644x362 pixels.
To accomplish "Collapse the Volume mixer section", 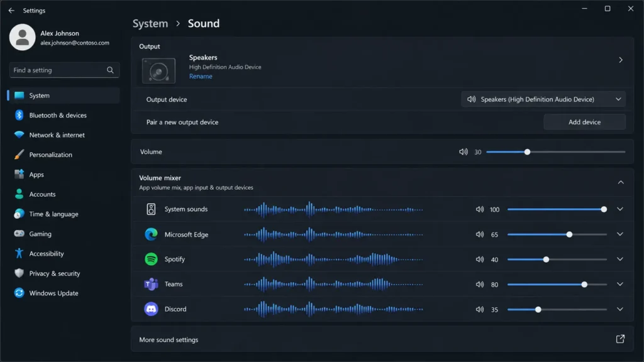I will (621, 182).
